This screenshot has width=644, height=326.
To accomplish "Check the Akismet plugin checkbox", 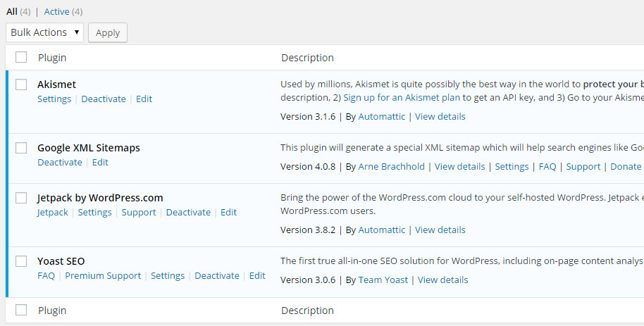I will coord(21,84).
